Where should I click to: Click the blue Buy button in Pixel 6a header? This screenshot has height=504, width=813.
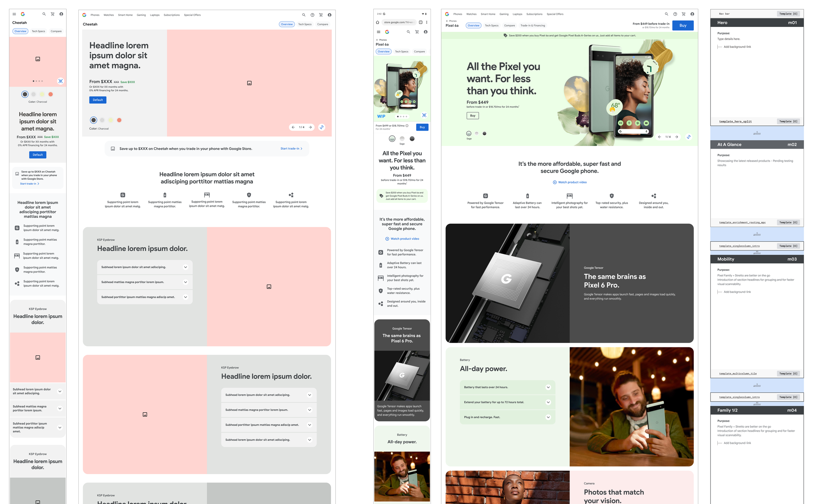coord(683,26)
